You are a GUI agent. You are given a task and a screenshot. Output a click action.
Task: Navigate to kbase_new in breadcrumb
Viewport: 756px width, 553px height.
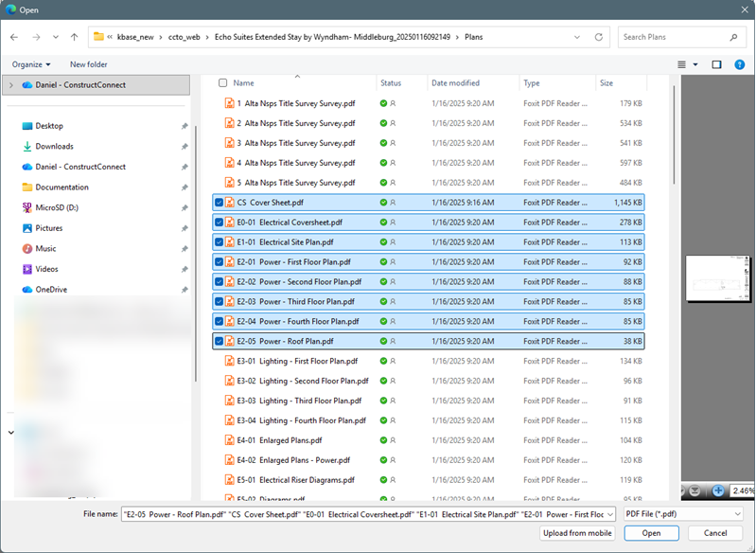[135, 37]
